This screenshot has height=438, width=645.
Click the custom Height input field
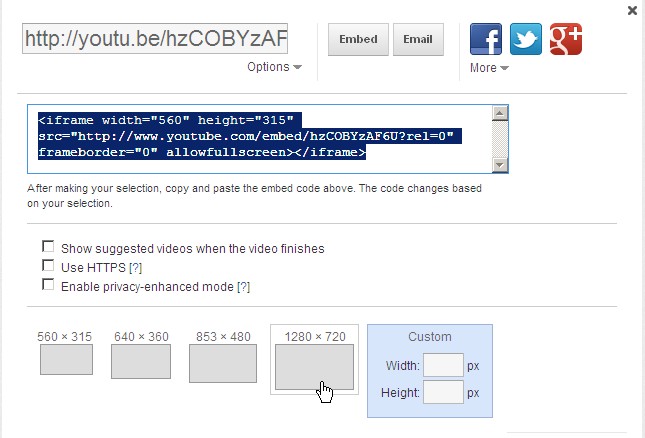[443, 393]
